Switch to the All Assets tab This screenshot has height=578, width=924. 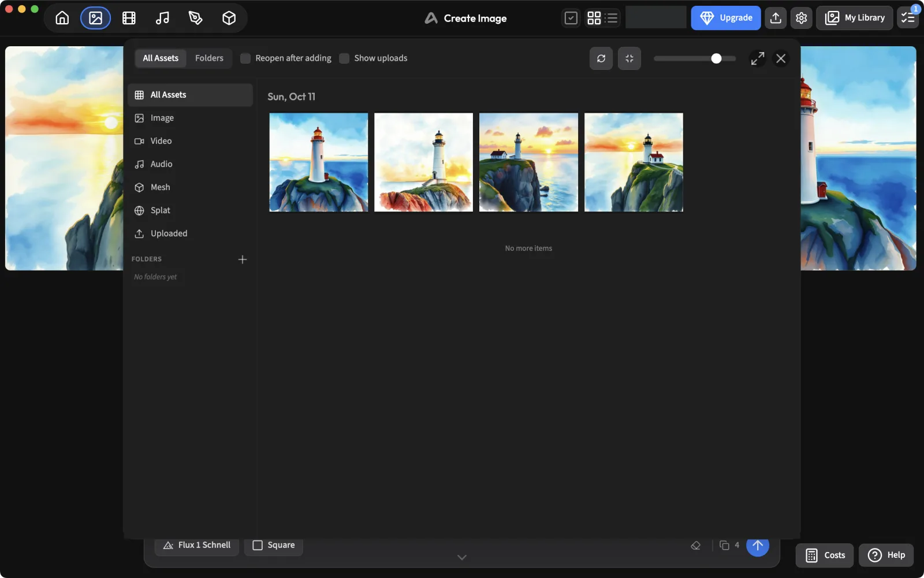pos(161,58)
